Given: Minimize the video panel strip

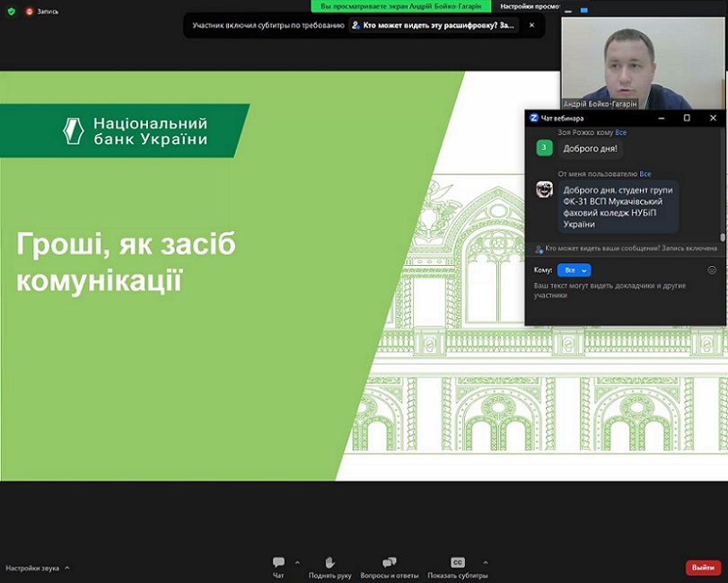Looking at the screenshot, I should (x=568, y=10).
